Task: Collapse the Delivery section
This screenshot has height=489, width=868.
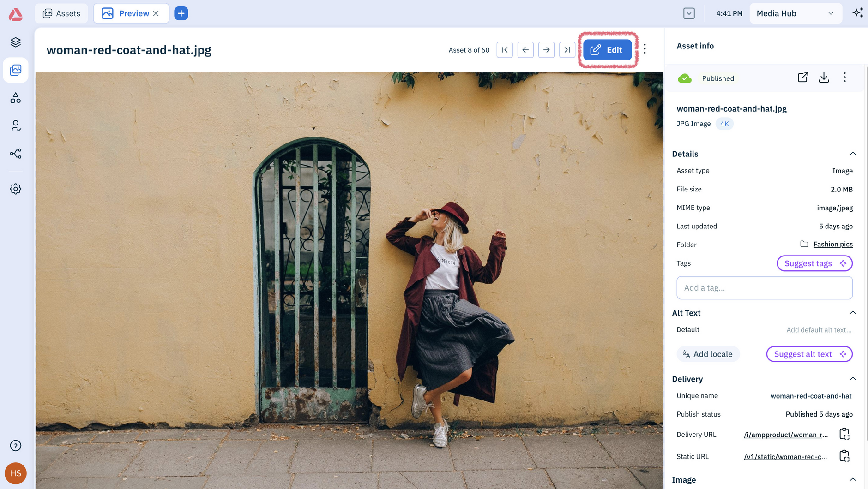Action: pos(853,379)
